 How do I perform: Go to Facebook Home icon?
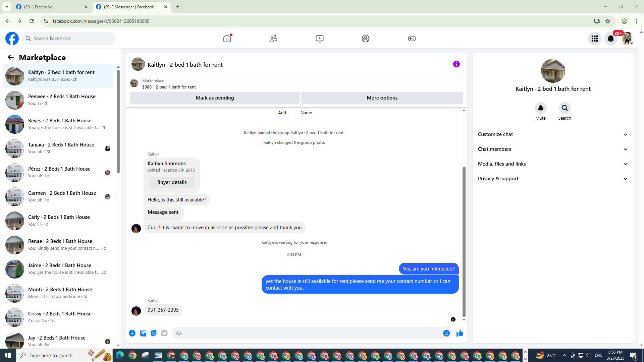pyautogui.click(x=227, y=39)
